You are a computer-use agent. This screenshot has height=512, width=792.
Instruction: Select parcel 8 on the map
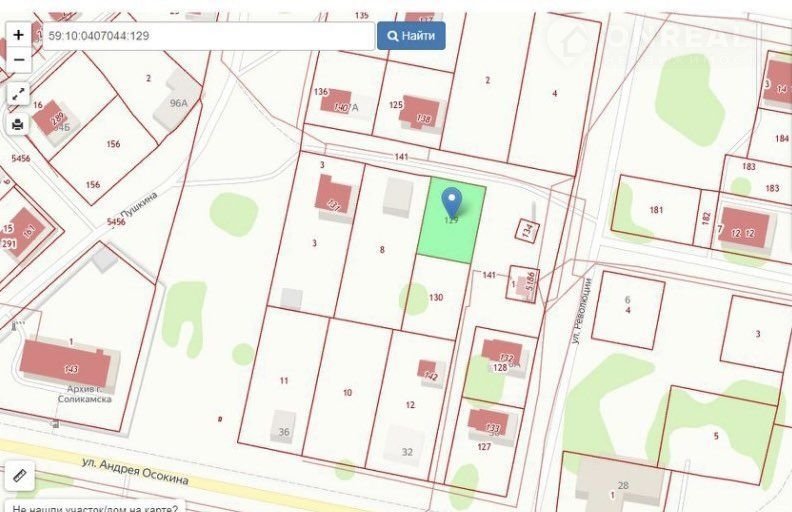[x=382, y=250]
